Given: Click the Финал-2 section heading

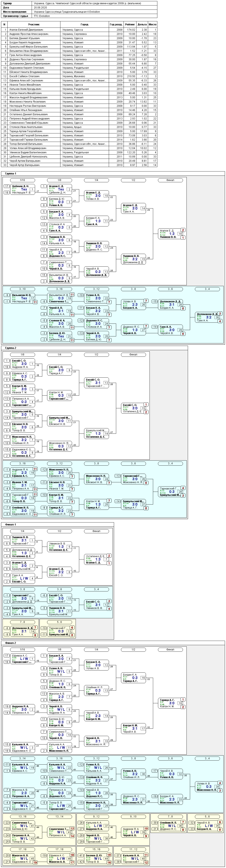Looking at the screenshot, I should pos(11,643).
